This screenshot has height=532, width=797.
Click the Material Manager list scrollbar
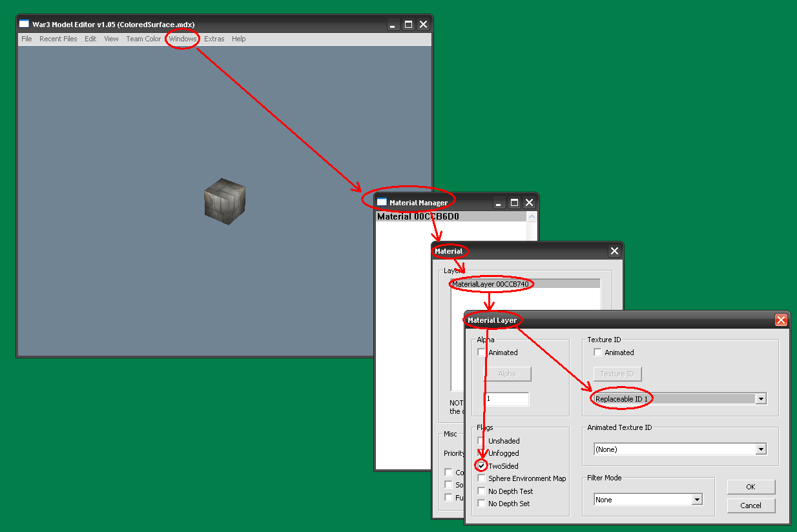click(x=532, y=227)
